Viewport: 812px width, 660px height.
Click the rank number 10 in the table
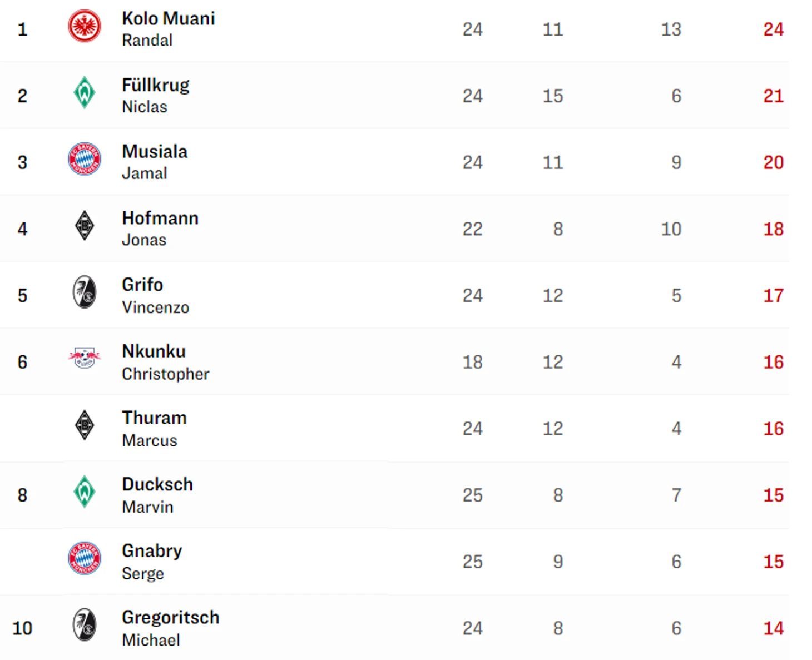pos(22,628)
